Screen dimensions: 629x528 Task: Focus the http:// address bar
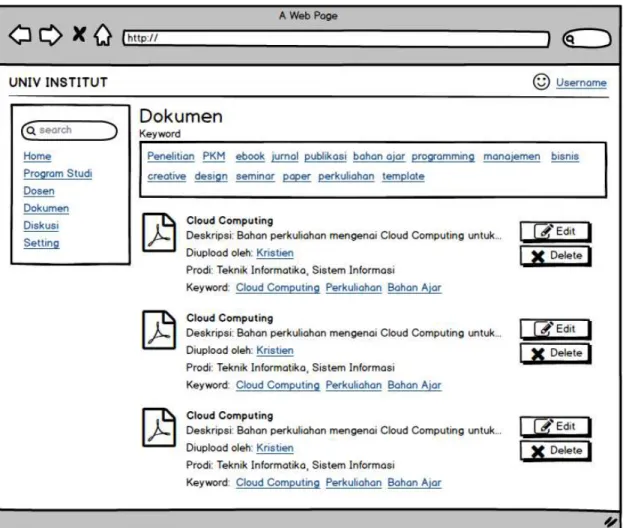pos(336,39)
